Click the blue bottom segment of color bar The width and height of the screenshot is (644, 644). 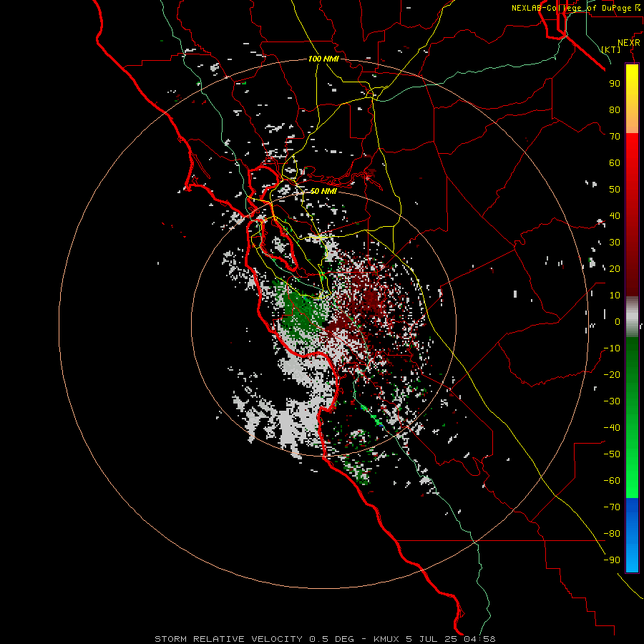[632, 535]
